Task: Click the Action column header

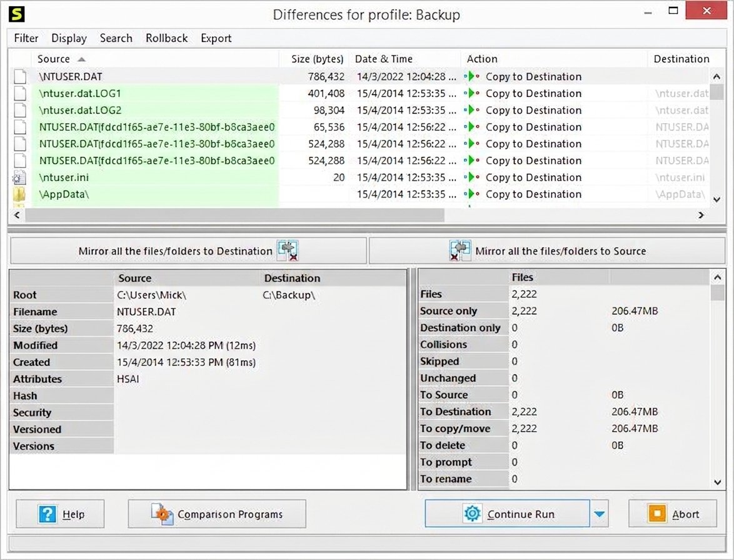Action: [554, 59]
